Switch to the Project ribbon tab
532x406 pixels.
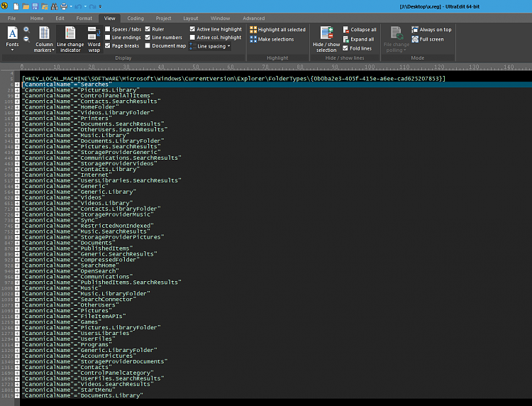pyautogui.click(x=164, y=18)
